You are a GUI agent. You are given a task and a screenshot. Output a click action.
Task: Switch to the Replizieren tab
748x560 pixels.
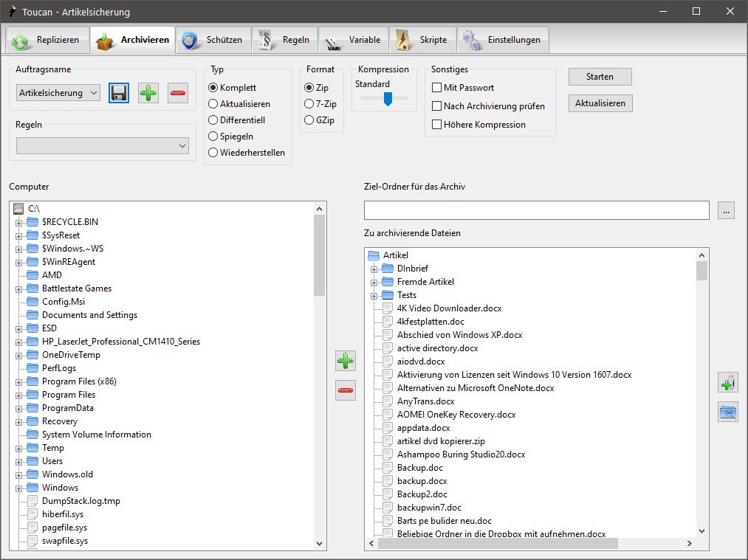pyautogui.click(x=48, y=40)
